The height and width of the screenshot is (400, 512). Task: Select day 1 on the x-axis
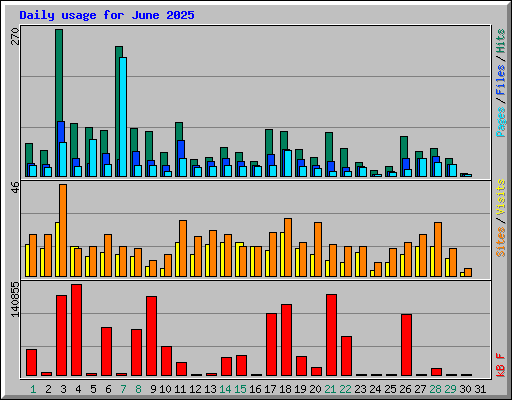pos(33,389)
